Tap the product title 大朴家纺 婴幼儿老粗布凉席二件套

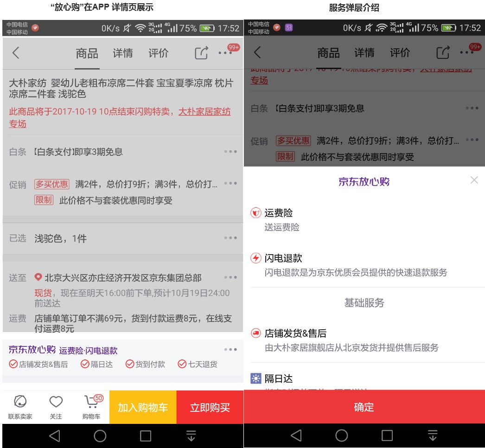(121, 88)
